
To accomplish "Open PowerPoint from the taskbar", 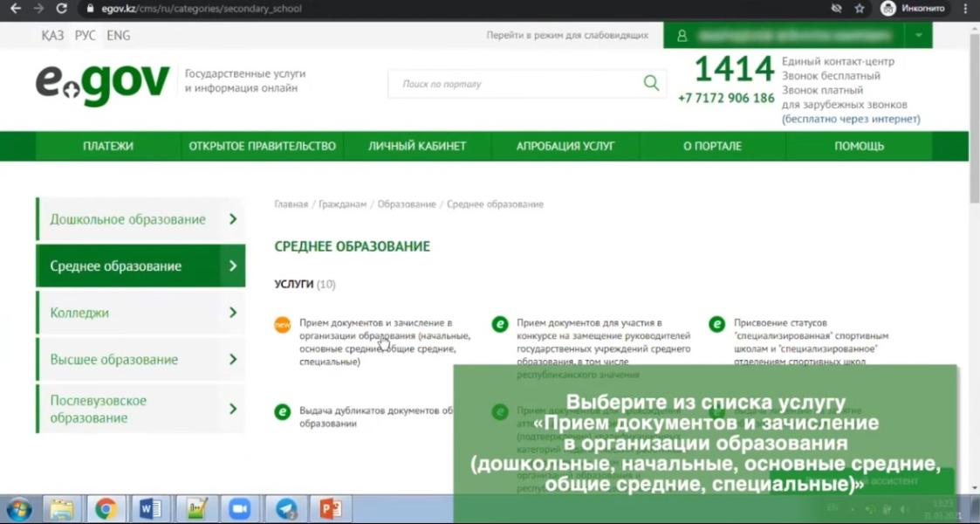I will 330,509.
